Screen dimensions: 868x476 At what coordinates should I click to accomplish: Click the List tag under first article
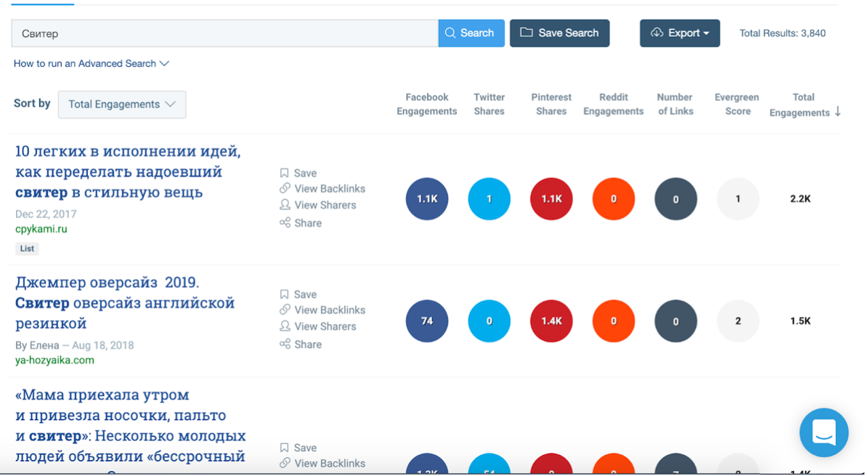tap(27, 249)
